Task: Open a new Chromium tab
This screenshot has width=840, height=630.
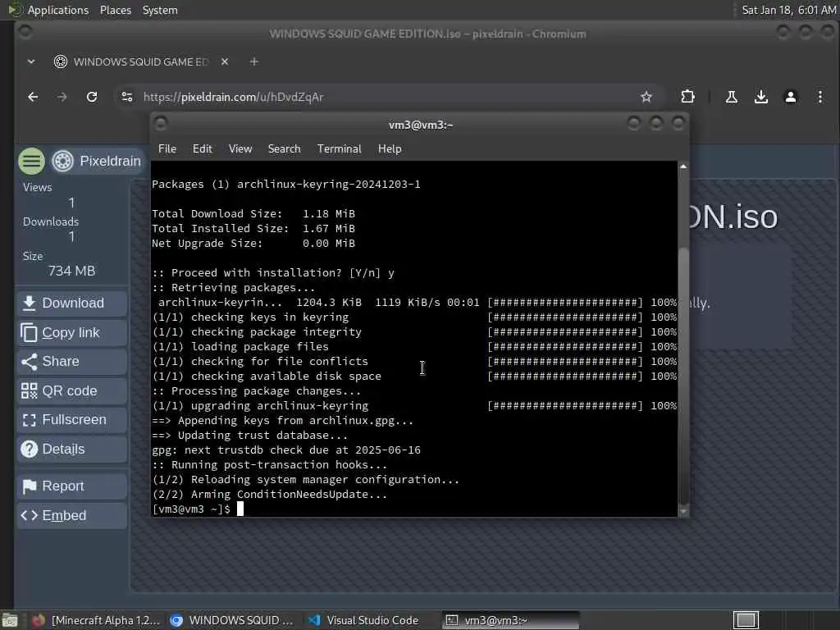Action: pos(254,62)
